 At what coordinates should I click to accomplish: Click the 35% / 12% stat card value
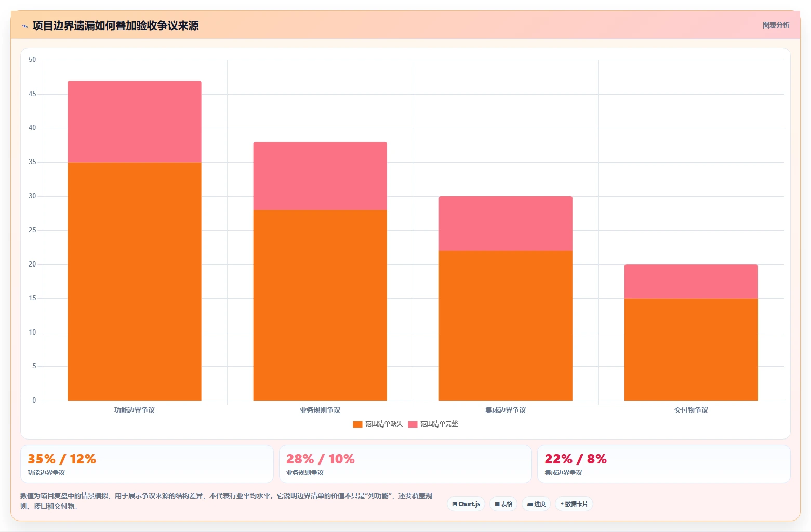pyautogui.click(x=62, y=459)
